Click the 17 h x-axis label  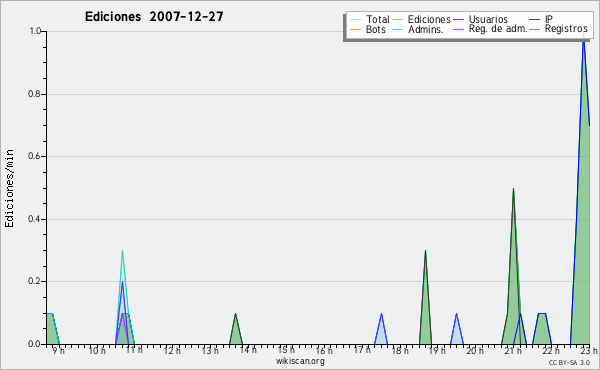[x=362, y=350]
